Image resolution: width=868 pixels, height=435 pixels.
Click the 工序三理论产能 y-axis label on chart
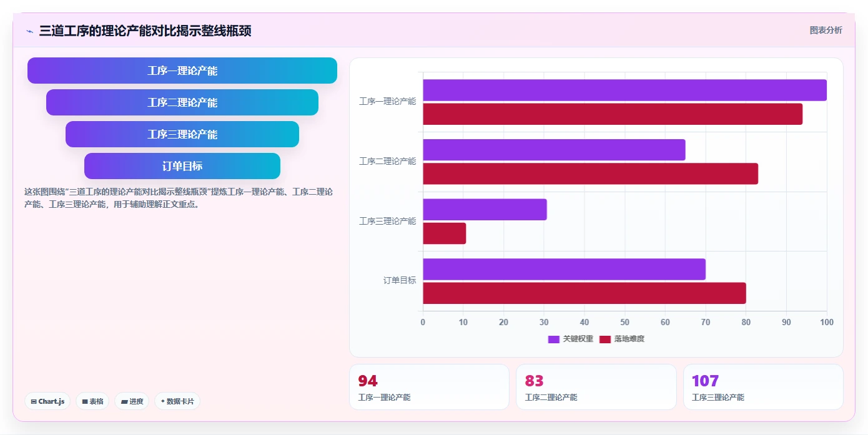[x=387, y=221]
